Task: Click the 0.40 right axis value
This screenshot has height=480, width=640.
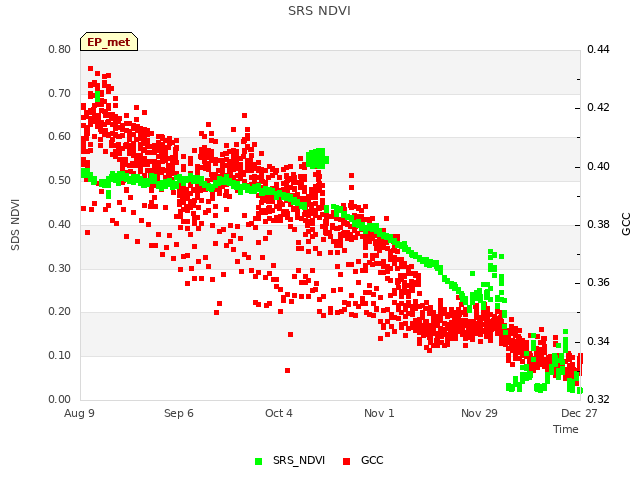Action: 598,167
